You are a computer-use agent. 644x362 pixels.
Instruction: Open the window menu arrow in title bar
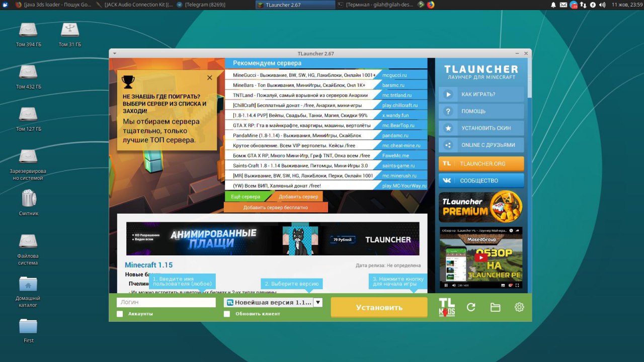point(115,53)
